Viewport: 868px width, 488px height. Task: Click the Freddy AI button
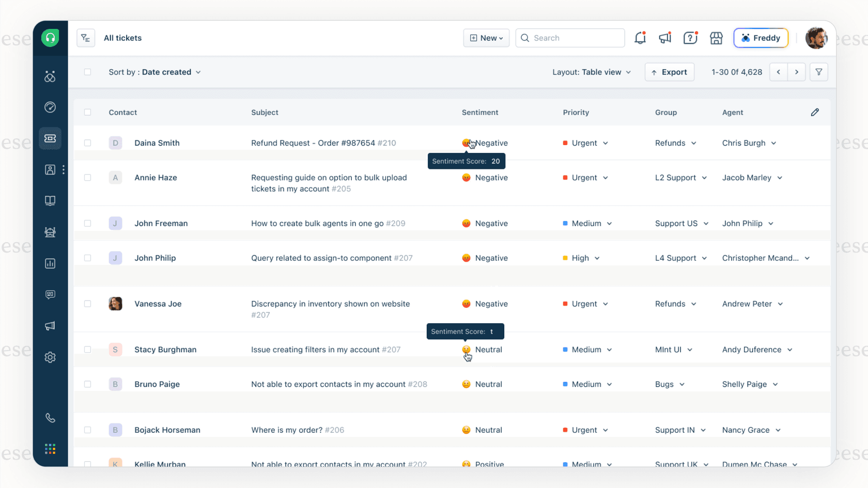tap(761, 38)
